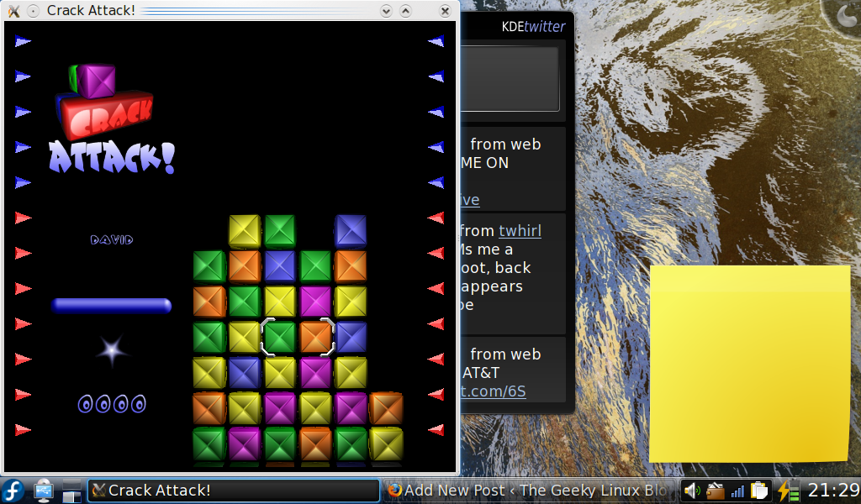Click the yellow sticky note widget
The height and width of the screenshot is (504, 861).
[749, 365]
